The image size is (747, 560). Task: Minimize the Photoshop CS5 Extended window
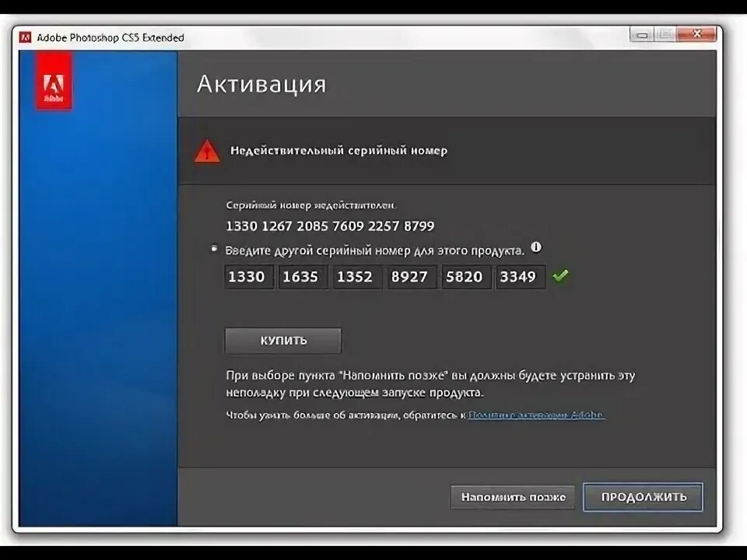642,35
